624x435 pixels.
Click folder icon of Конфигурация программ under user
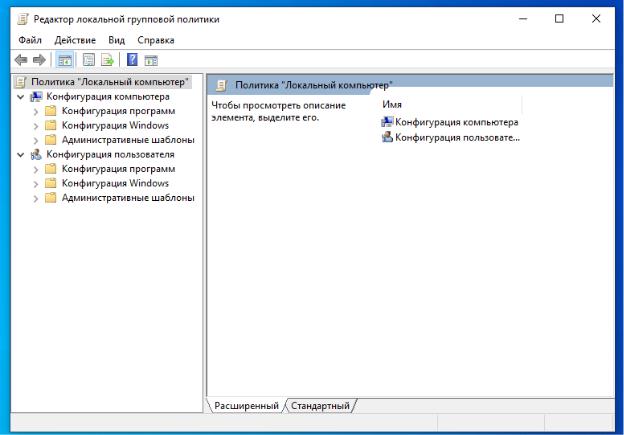tap(51, 169)
